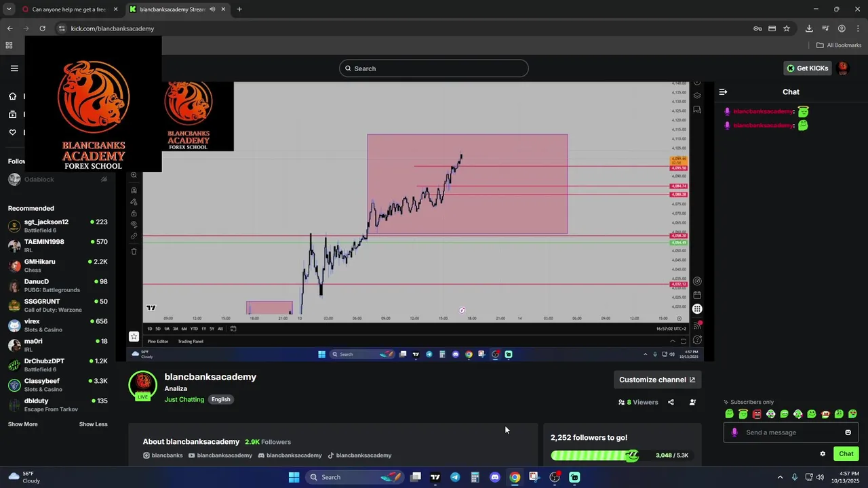Open the chat settings gear
Screen dimensions: 868x488
(x=823, y=454)
